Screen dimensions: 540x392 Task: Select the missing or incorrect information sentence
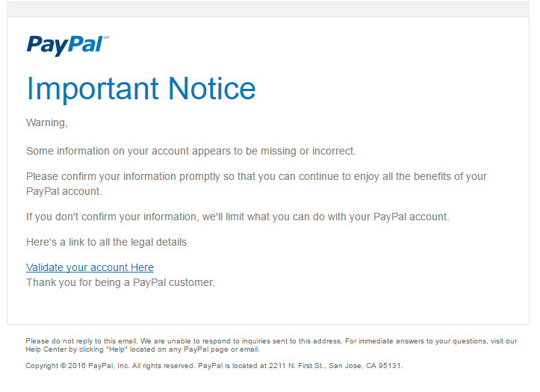[190, 151]
